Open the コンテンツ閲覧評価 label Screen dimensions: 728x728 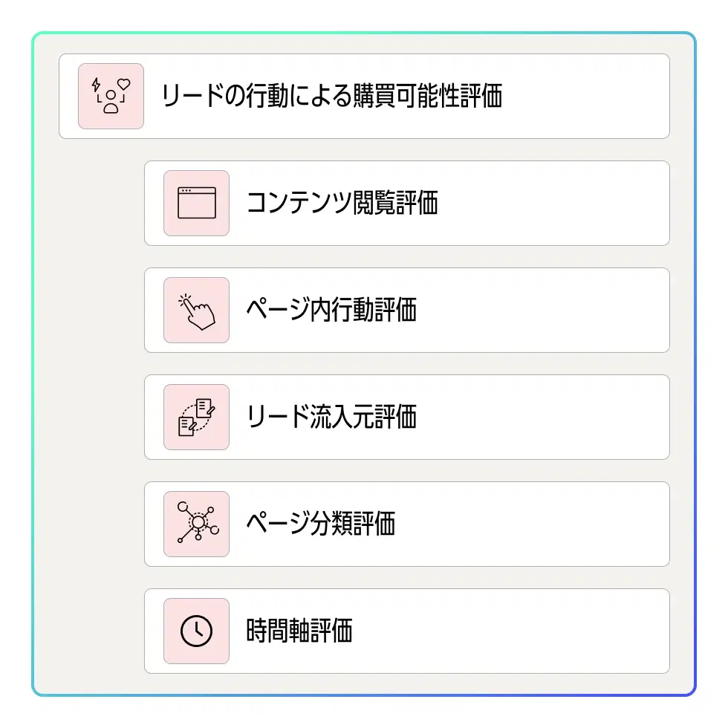pos(342,203)
